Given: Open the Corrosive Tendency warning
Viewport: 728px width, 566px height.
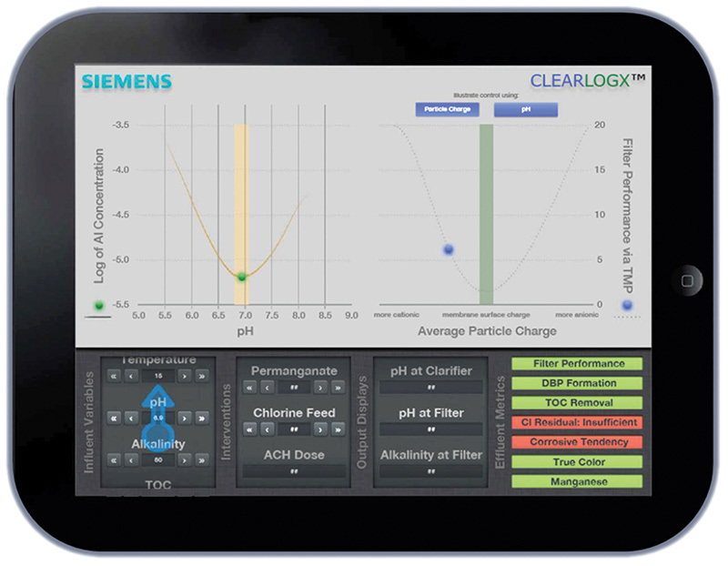Looking at the screenshot, I should pyautogui.click(x=577, y=442).
